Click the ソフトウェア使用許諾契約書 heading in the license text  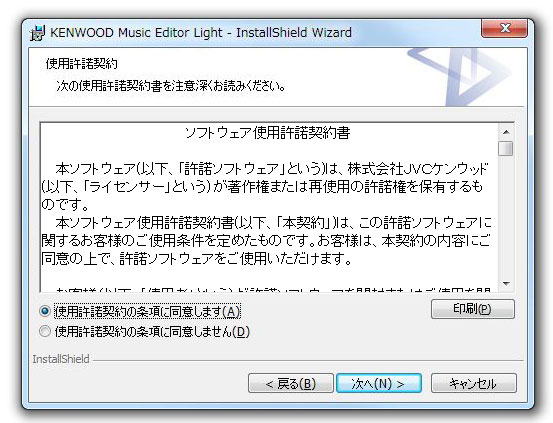point(268,133)
